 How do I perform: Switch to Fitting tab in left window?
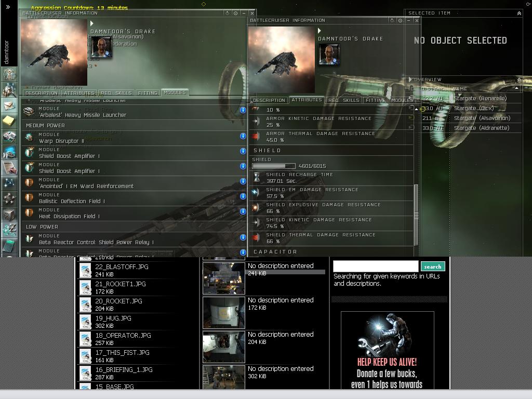(x=148, y=93)
